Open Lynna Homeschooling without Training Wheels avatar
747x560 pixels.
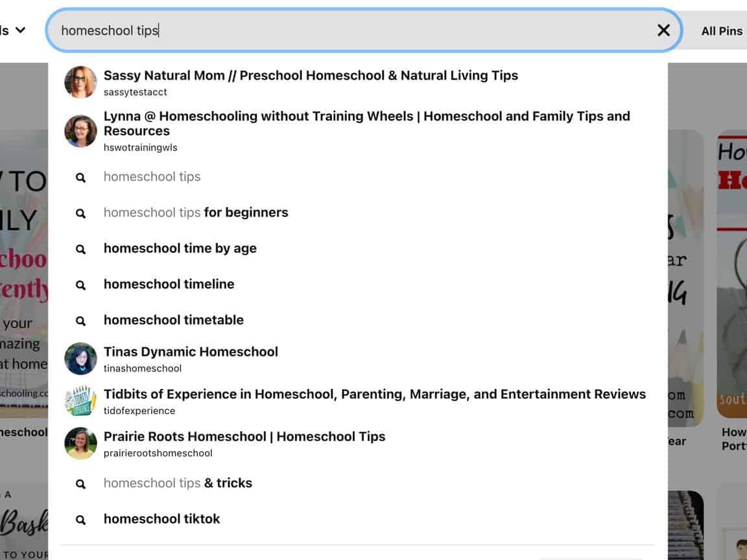[x=80, y=131]
